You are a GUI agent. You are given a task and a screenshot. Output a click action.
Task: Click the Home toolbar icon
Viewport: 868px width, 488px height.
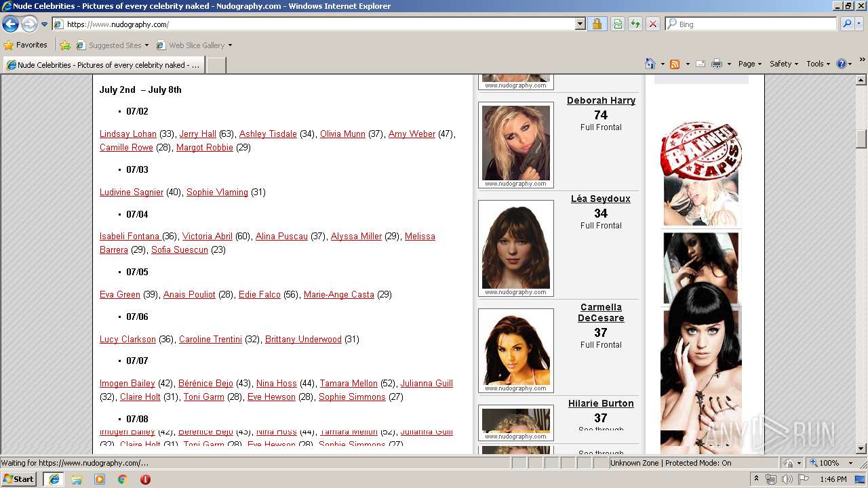pos(650,64)
